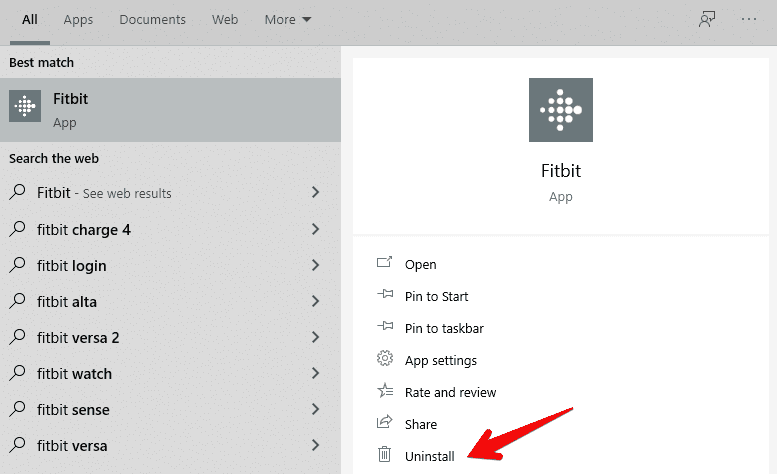Click the Rate and review star icon
The image size is (777, 474).
pos(385,390)
